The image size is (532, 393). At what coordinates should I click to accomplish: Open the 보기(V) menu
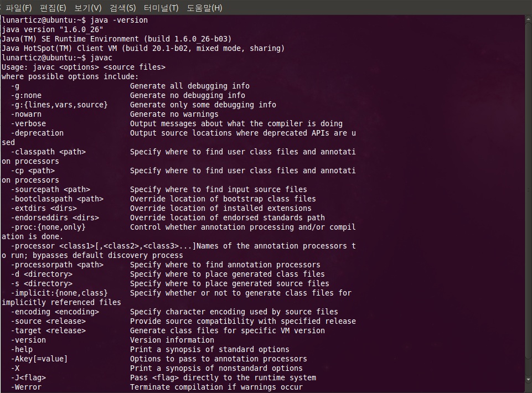pyautogui.click(x=87, y=8)
